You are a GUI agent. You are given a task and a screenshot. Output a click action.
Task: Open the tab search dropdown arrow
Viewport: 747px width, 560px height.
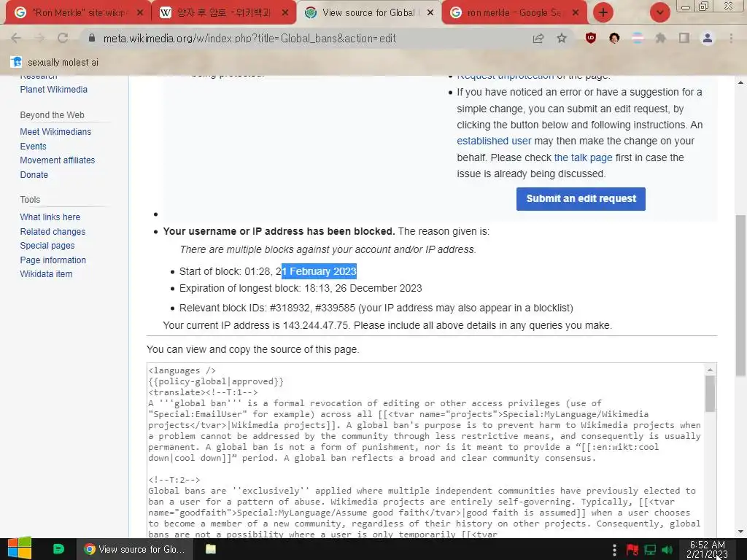click(x=660, y=12)
